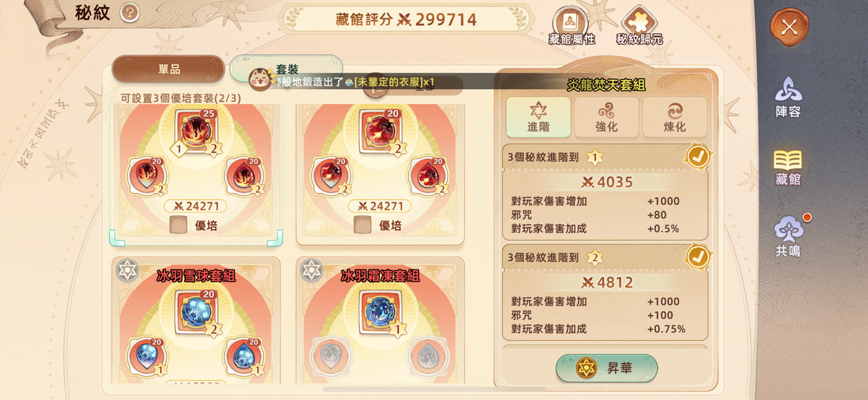Open 共鳴 in the right sidebar

(788, 236)
